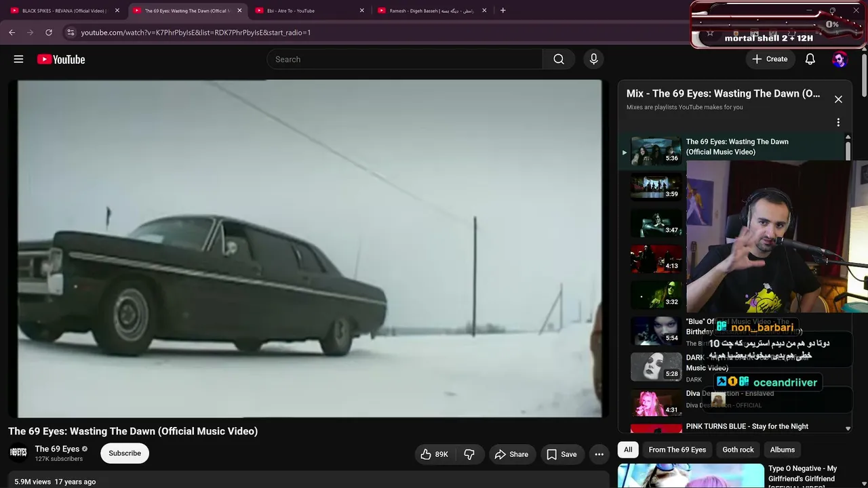
Task: Close the Ramesh - Digeh Basseh tab
Action: click(484, 11)
